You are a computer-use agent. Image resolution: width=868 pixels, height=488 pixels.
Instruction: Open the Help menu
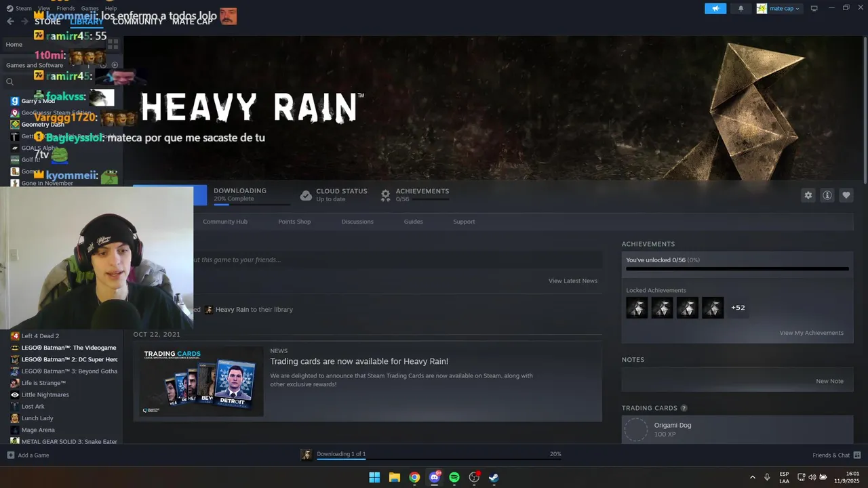(x=111, y=8)
